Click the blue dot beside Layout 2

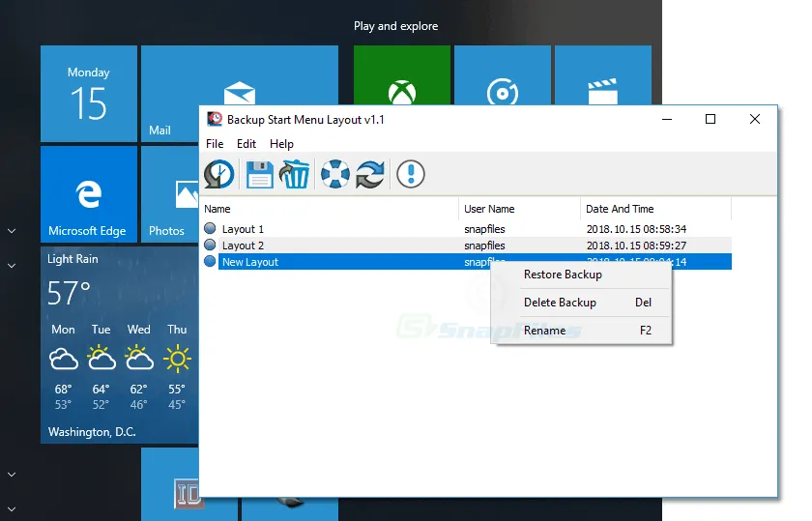click(210, 245)
